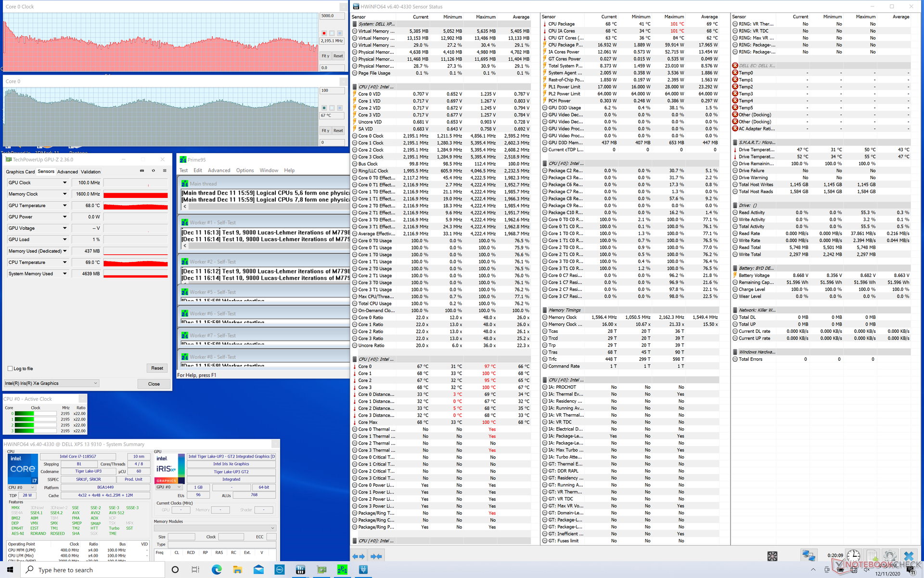This screenshot has height=578, width=924.
Task: Click GPU-Z screenshot camera icon
Action: click(x=142, y=171)
